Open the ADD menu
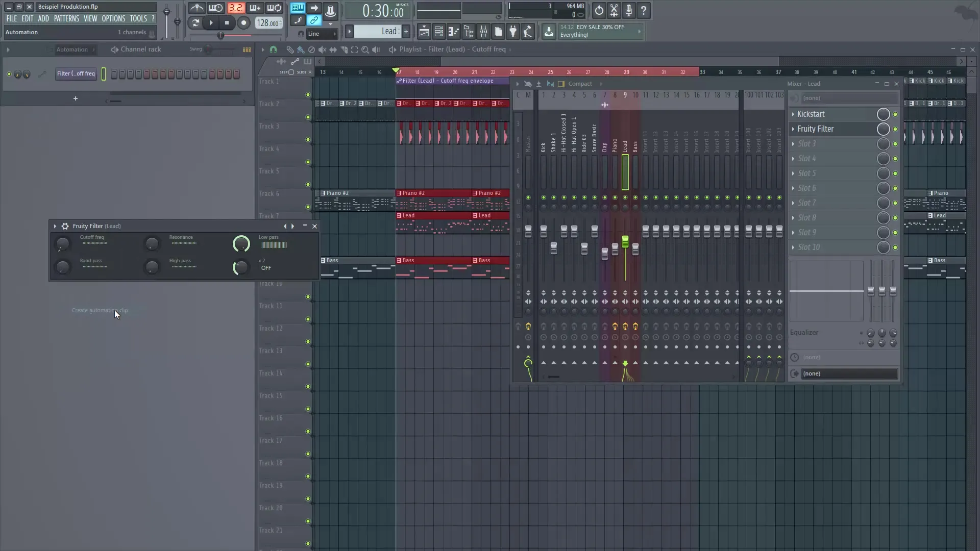The width and height of the screenshot is (980, 551). pos(43,18)
